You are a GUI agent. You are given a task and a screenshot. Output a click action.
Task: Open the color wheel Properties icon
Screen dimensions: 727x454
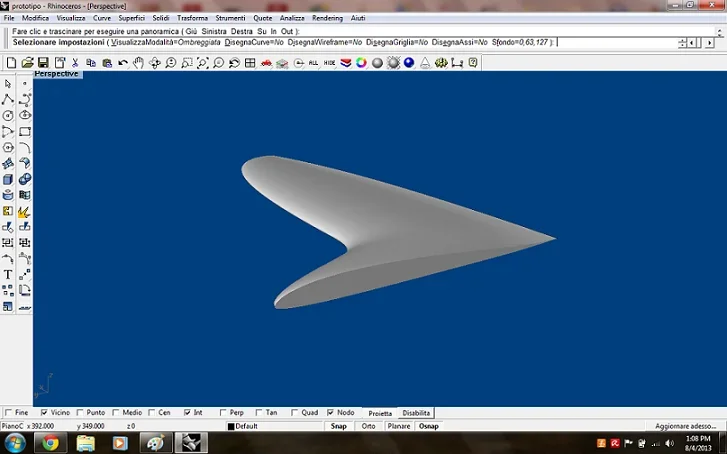361,63
